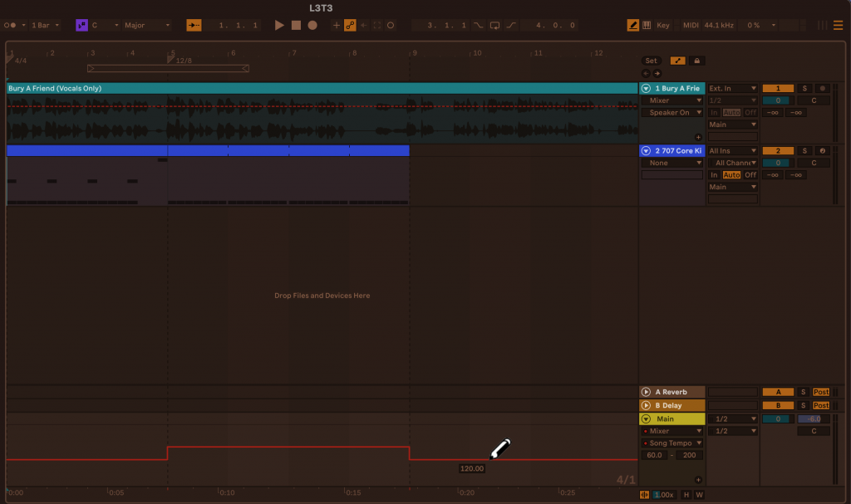Click the Lock Envelopes padlock icon

tap(696, 61)
